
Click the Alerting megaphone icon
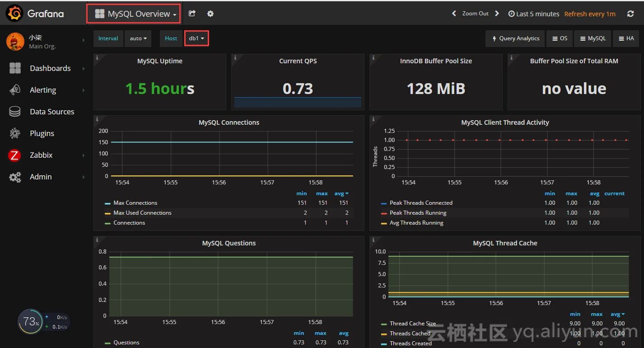15,90
